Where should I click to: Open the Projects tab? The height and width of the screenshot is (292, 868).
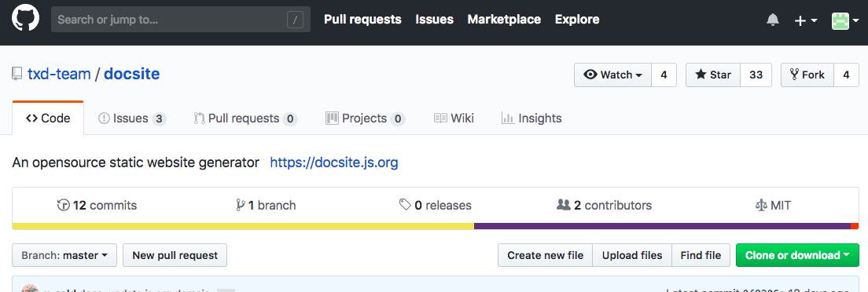click(366, 119)
